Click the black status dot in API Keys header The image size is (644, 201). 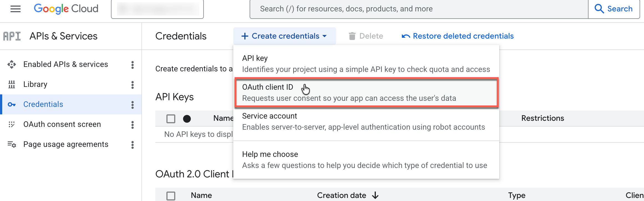point(187,119)
